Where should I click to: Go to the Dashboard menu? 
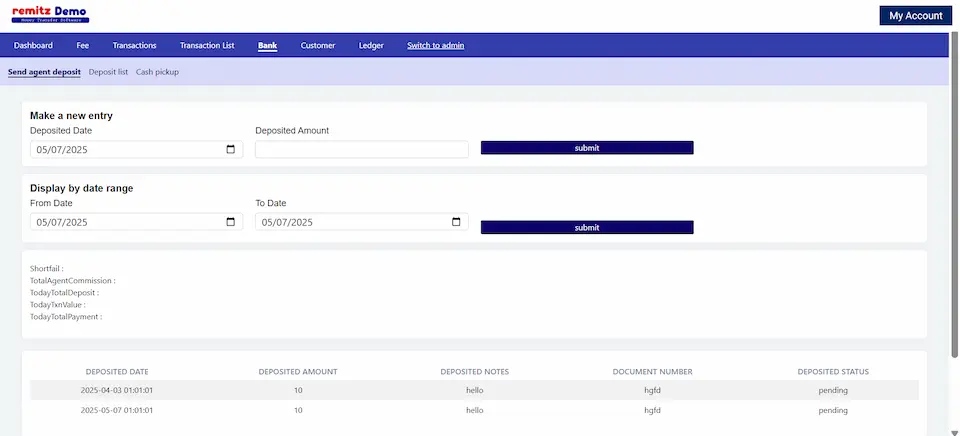pyautogui.click(x=33, y=45)
